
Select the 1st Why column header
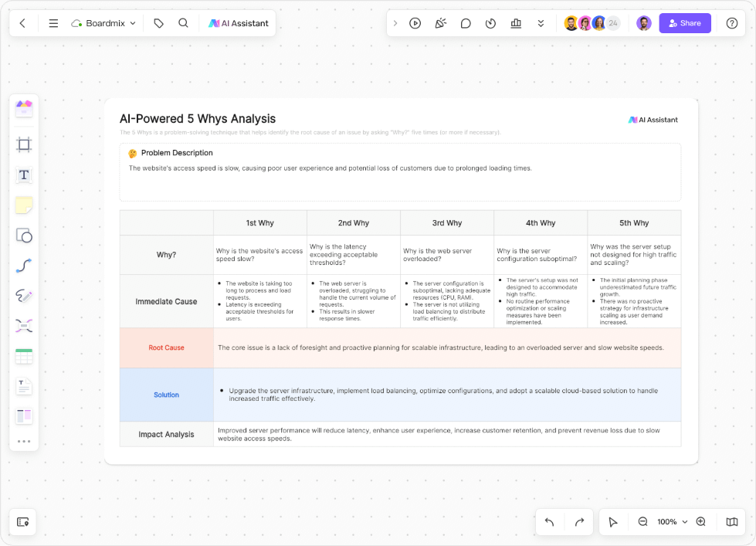click(x=260, y=223)
